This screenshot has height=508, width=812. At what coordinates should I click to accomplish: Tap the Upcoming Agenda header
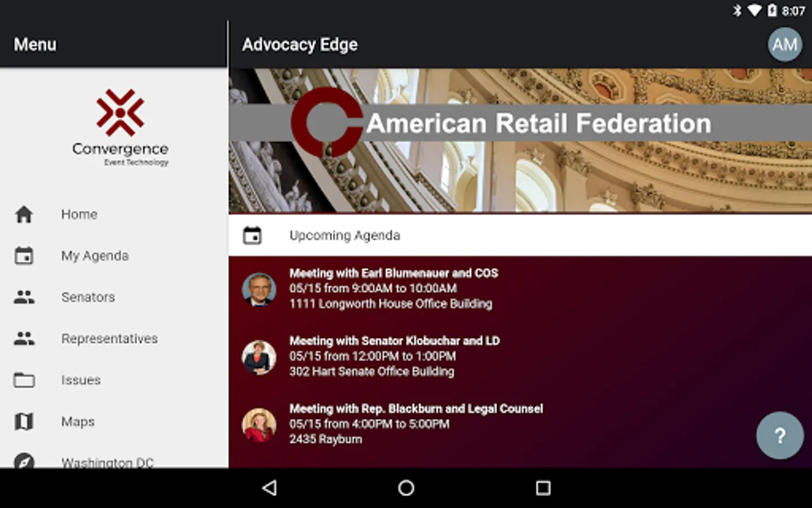click(x=520, y=235)
